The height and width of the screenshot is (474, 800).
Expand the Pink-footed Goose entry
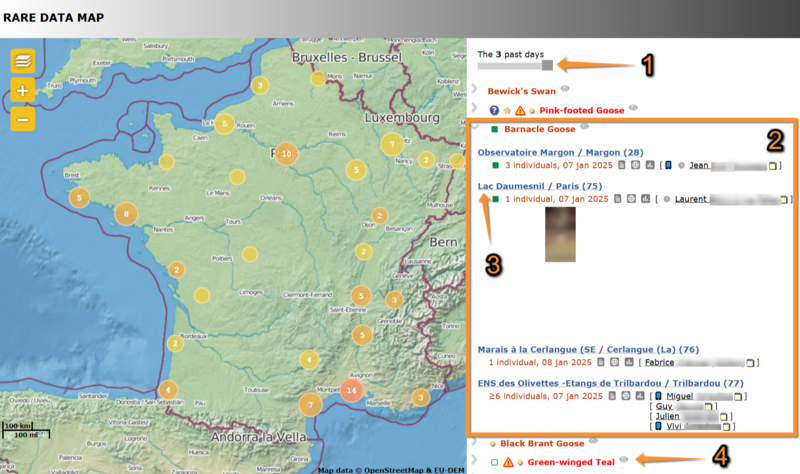click(474, 109)
